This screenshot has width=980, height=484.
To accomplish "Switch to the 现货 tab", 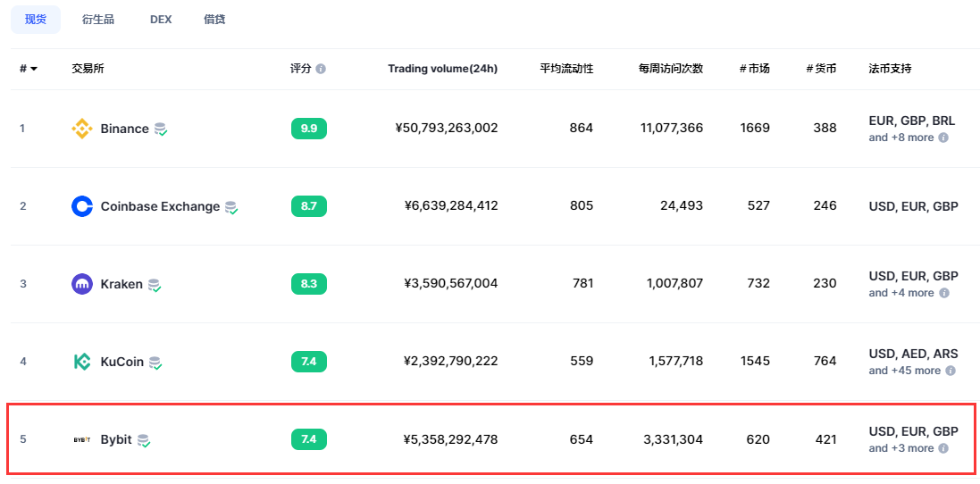I will click(x=36, y=20).
